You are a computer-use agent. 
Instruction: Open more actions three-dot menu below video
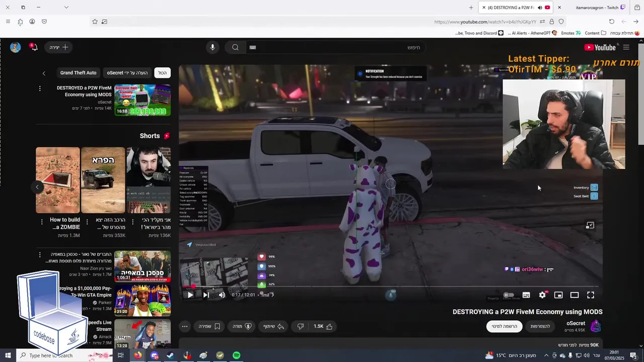tap(185, 326)
